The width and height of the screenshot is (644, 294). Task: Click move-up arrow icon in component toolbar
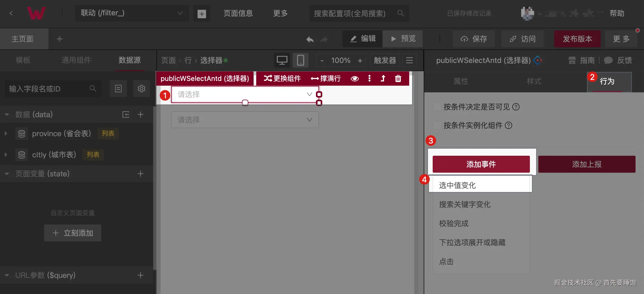383,79
